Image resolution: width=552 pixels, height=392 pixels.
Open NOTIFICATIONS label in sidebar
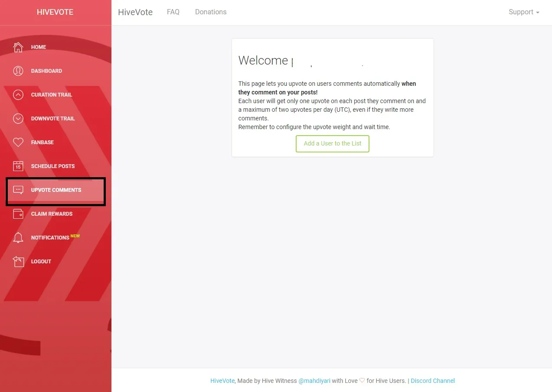click(50, 238)
